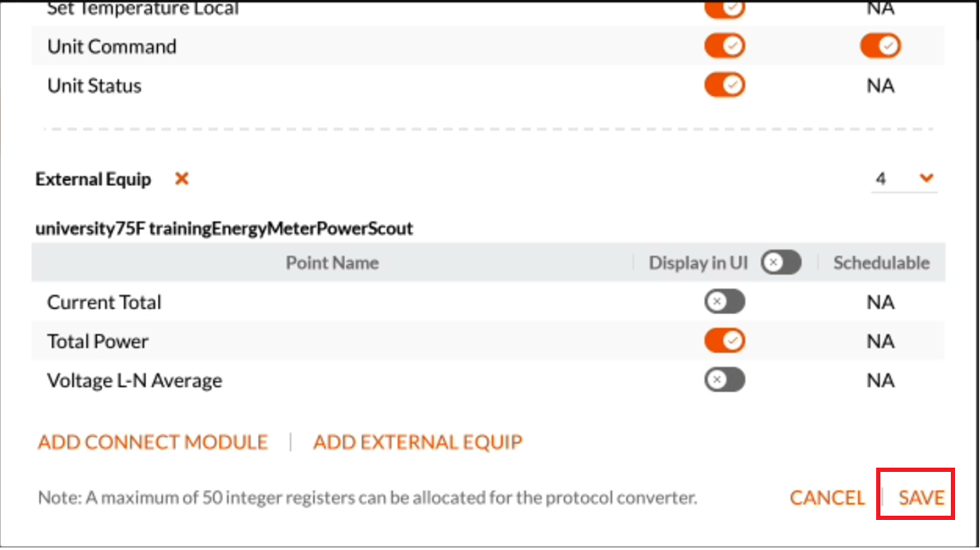980x550 pixels.
Task: Click ADD CONNECT MODULE link
Action: (x=153, y=442)
